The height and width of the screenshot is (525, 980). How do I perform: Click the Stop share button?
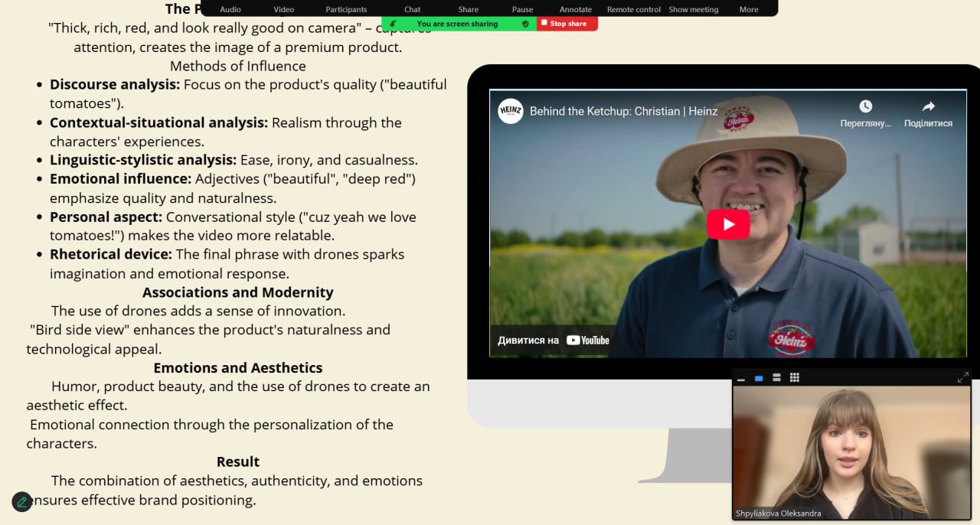[x=567, y=24]
